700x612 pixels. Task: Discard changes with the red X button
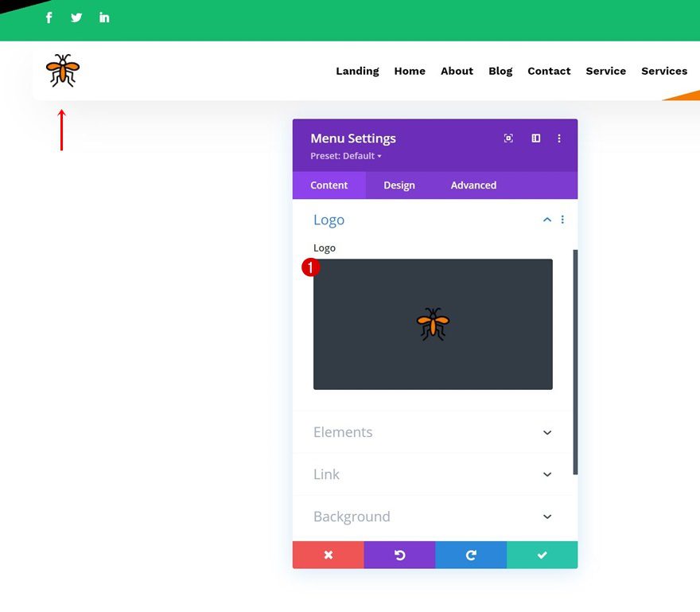pos(328,555)
